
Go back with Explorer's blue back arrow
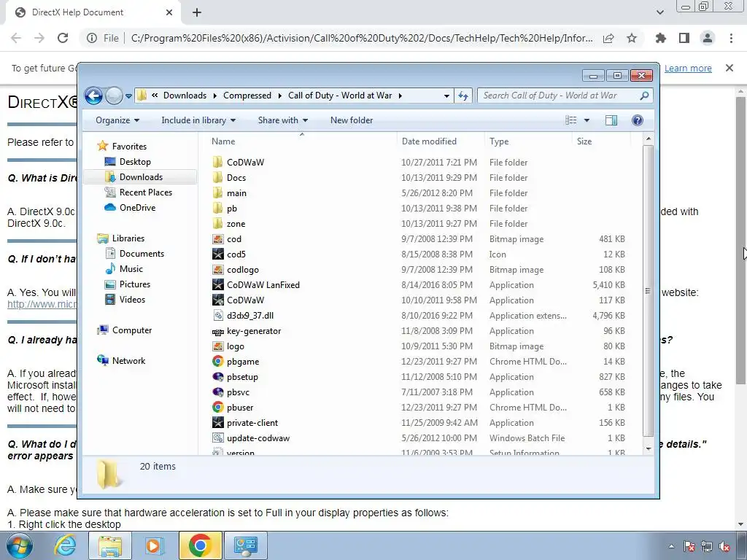pyautogui.click(x=94, y=96)
